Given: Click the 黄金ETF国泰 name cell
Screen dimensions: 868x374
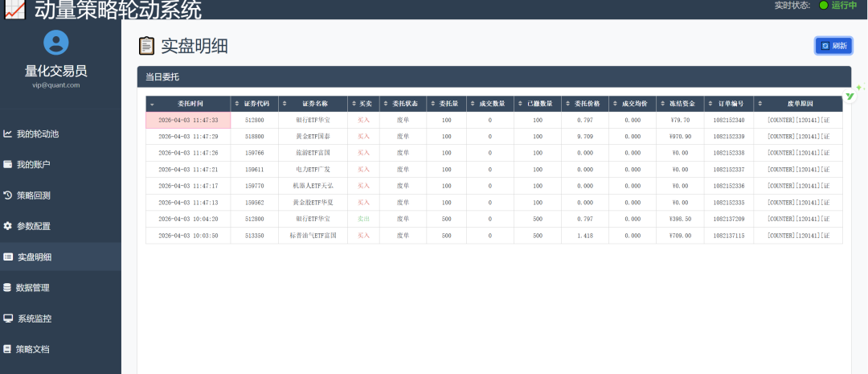Looking at the screenshot, I should pos(313,136).
